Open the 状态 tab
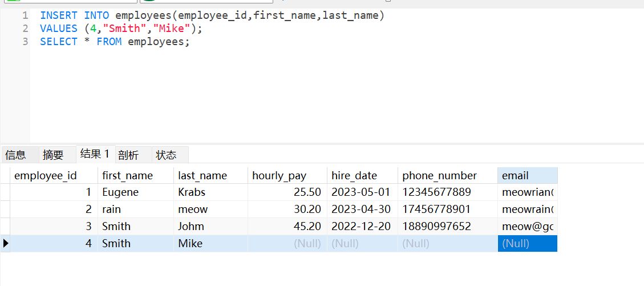Image resolution: width=644 pixels, height=286 pixels. pyautogui.click(x=166, y=155)
